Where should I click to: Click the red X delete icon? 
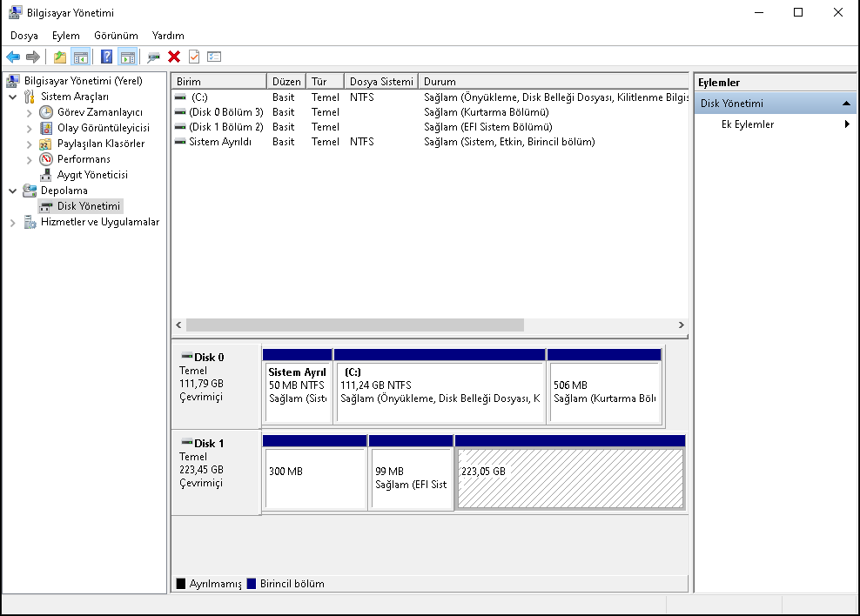click(x=174, y=57)
